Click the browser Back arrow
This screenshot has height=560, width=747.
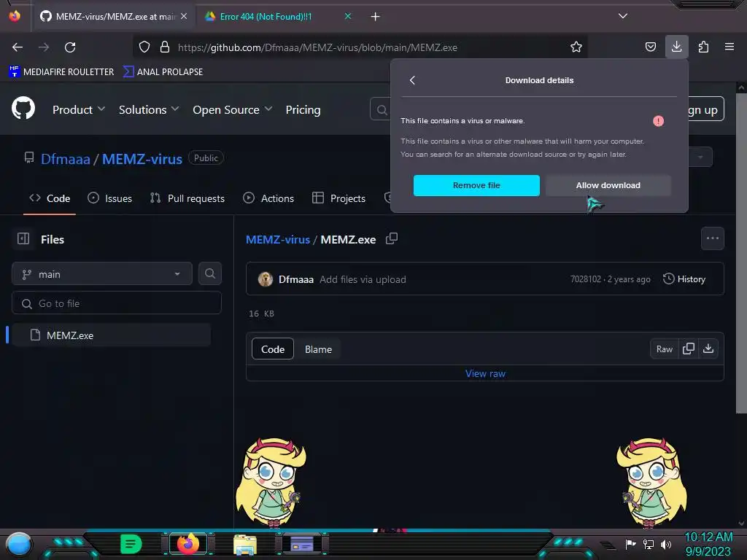[18, 47]
